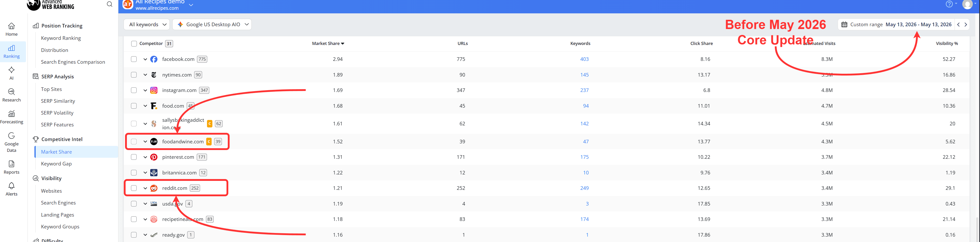Click the Visibility % column header
This screenshot has width=980, height=242.
(x=947, y=43)
